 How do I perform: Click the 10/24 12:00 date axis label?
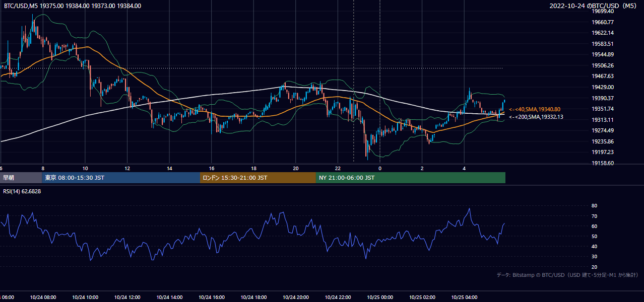click(x=127, y=297)
